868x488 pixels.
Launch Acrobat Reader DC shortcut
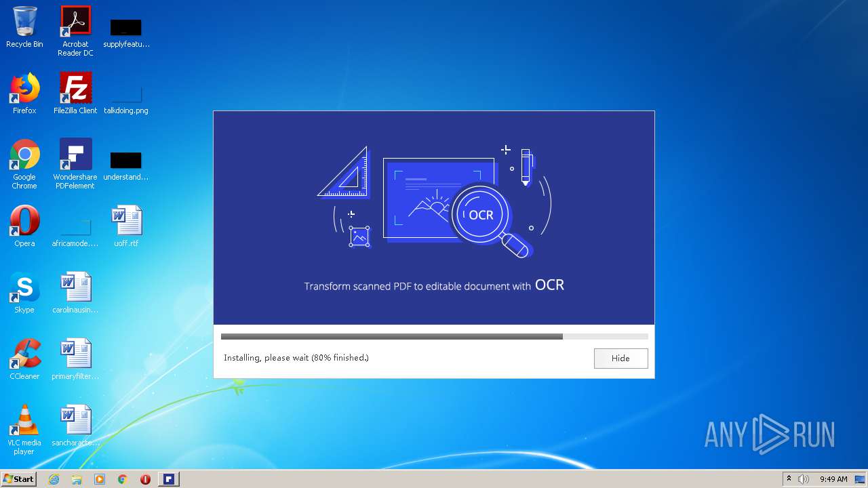tap(75, 31)
